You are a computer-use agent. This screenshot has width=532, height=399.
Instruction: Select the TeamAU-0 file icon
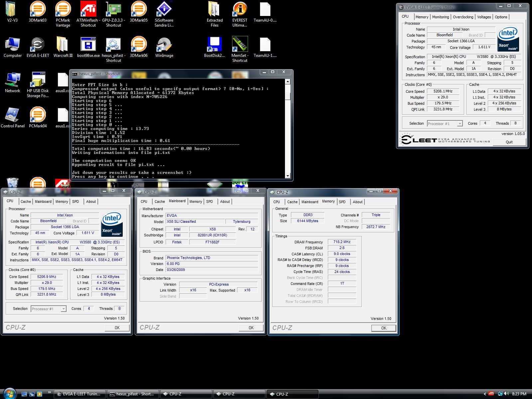click(265, 12)
